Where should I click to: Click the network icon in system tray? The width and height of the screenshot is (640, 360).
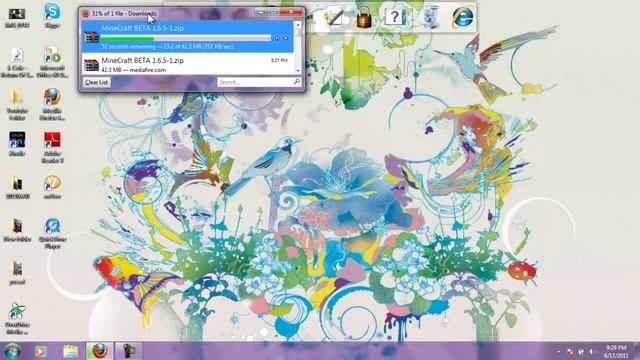[x=581, y=351]
